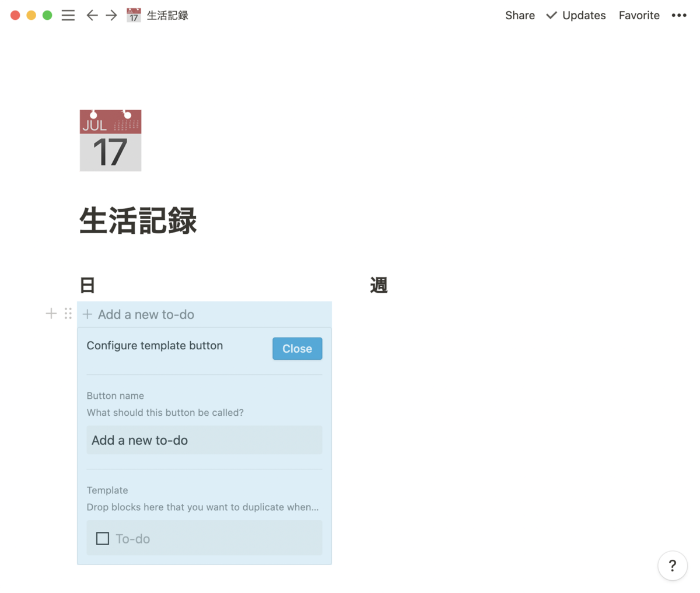
Task: Click the small calendar icon beside 生活記録
Action: point(133,15)
